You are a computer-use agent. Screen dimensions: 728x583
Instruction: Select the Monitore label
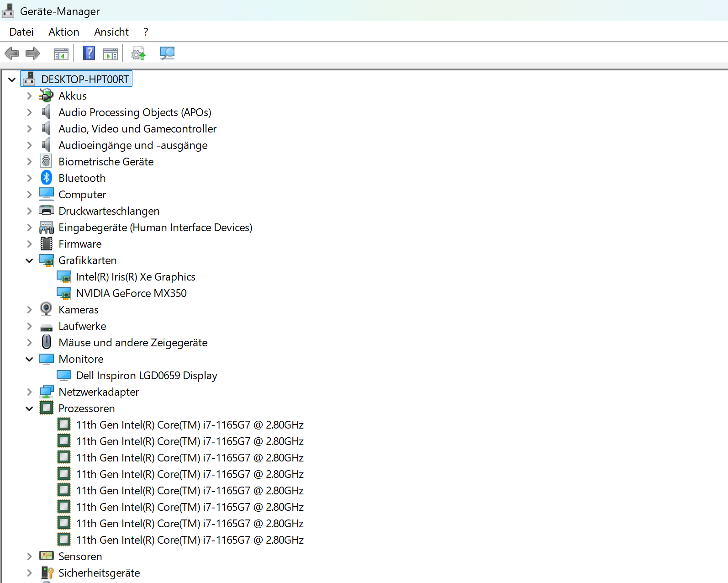[x=81, y=359]
